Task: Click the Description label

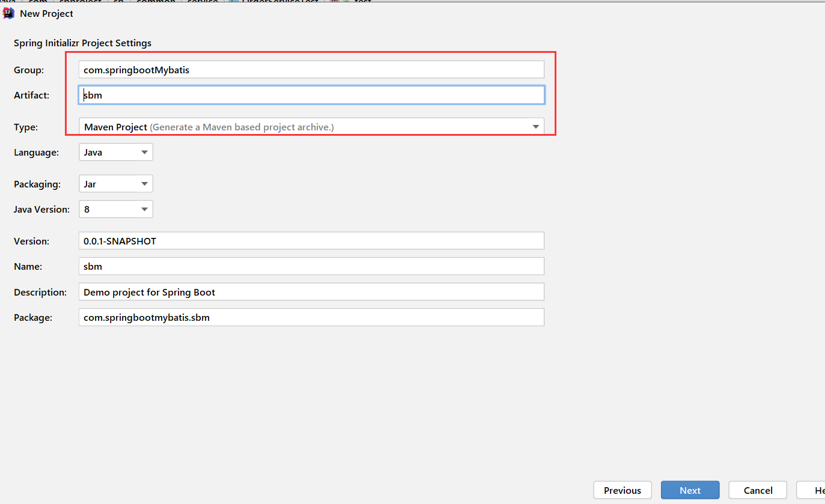Action: [x=40, y=292]
